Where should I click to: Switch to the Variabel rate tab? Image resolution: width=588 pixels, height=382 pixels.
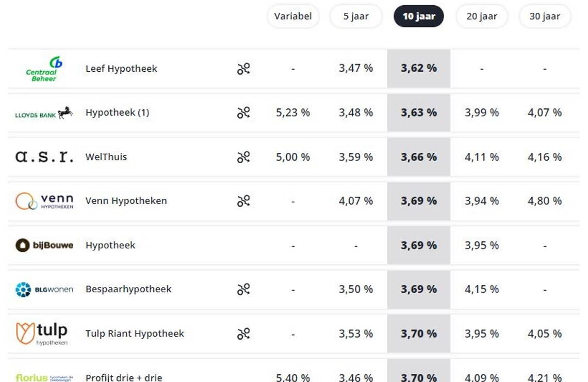(x=293, y=17)
